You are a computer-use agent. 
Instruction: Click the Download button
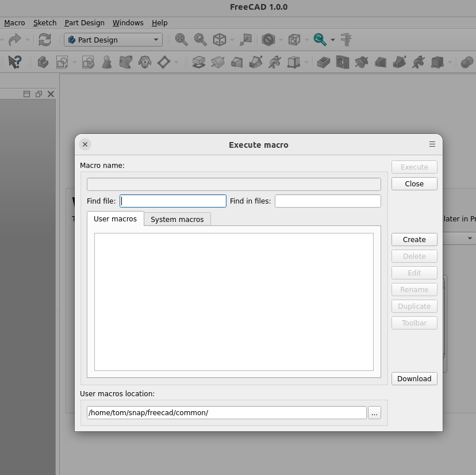pyautogui.click(x=414, y=378)
